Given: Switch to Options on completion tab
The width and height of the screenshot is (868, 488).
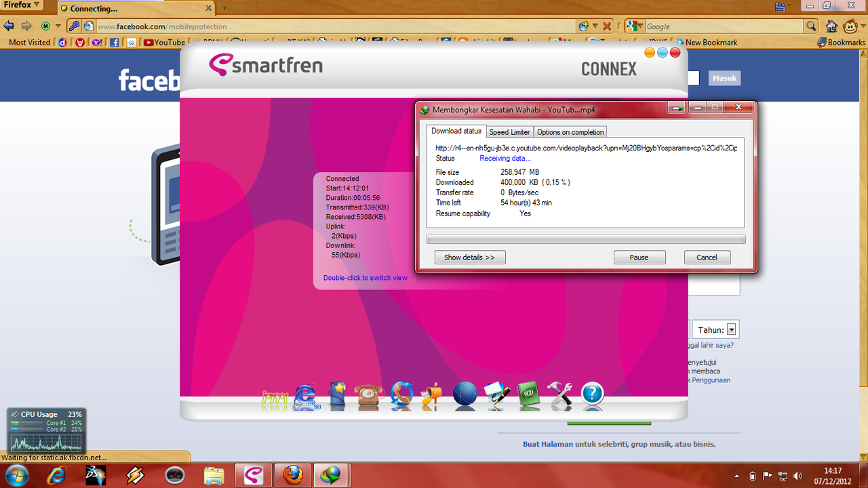Looking at the screenshot, I should pyautogui.click(x=570, y=132).
